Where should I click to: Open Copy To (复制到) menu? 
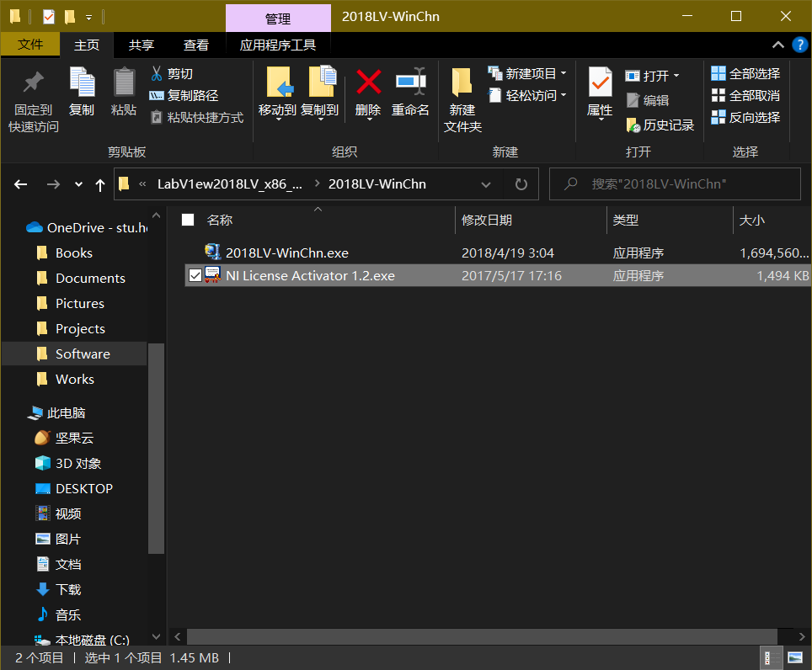320,94
